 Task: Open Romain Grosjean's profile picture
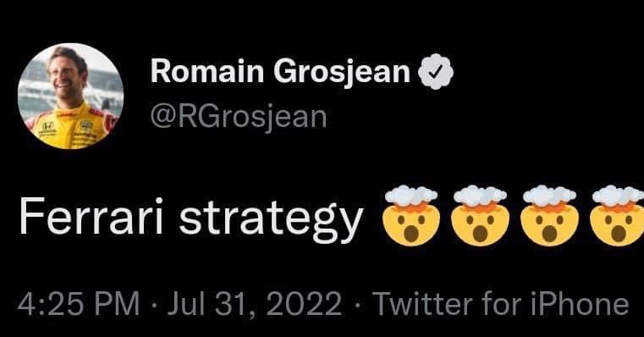coord(70,96)
